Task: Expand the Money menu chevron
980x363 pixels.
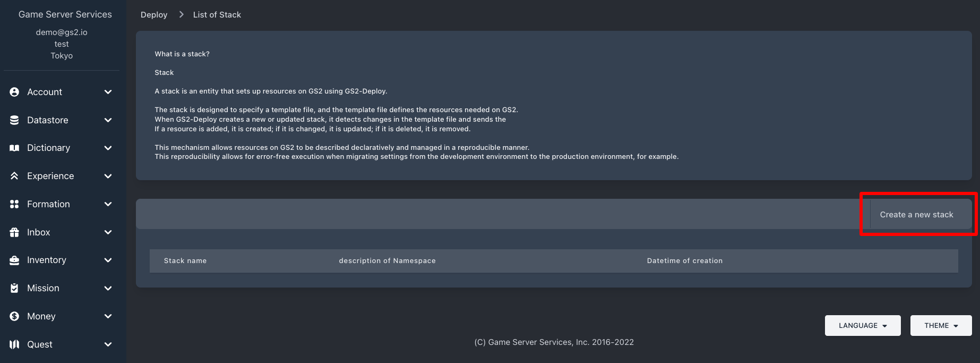Action: point(108,316)
